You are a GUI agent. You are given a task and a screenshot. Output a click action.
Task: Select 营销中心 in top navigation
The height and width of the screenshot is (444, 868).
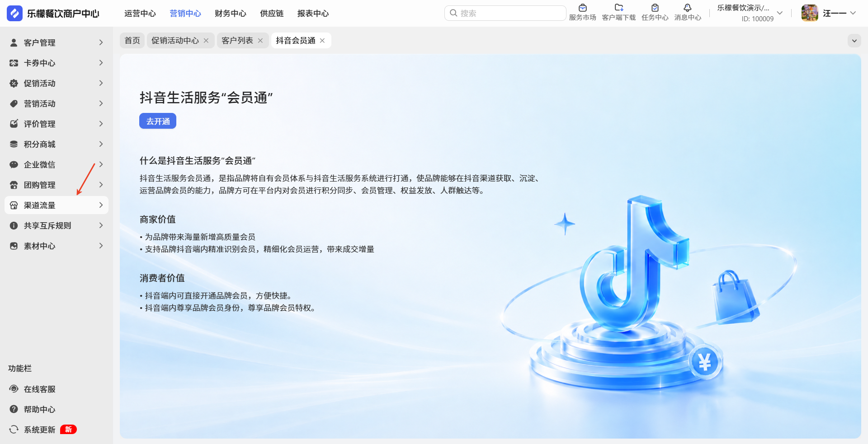point(185,14)
